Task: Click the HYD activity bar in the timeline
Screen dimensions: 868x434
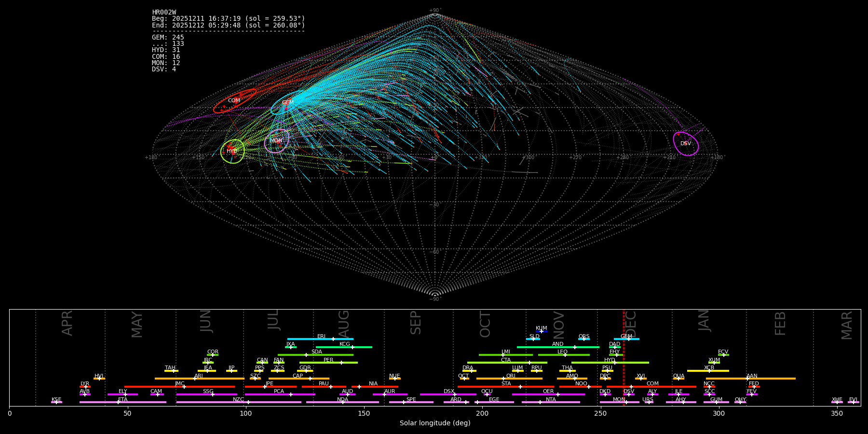Action: click(610, 363)
